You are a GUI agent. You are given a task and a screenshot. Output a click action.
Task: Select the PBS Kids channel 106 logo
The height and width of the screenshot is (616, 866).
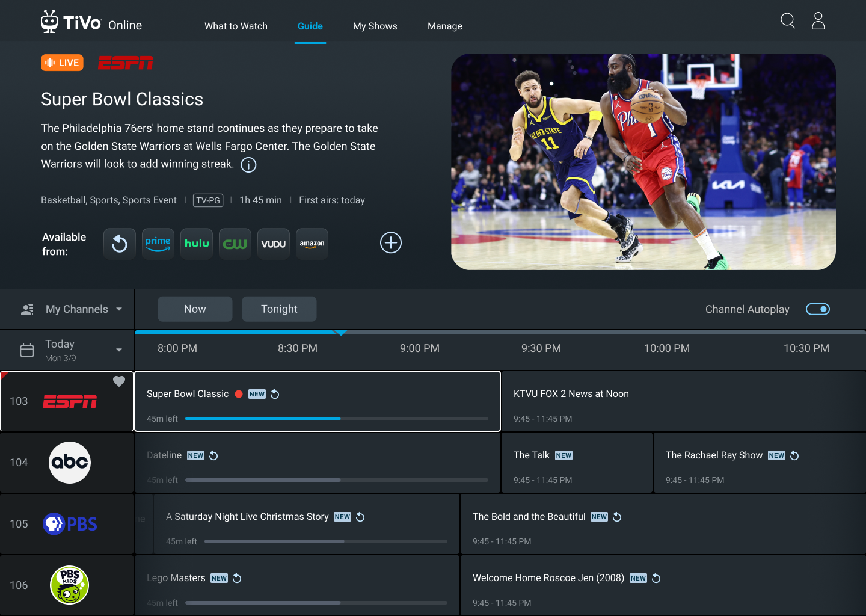[70, 585]
